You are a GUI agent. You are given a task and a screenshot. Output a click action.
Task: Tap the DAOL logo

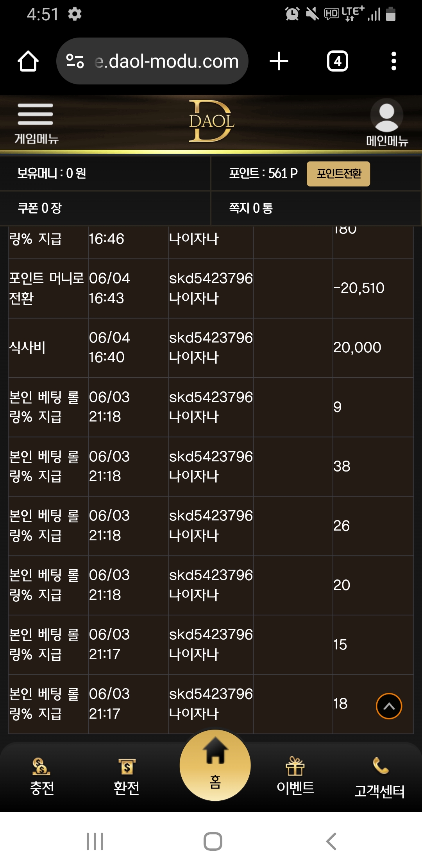[x=211, y=121]
